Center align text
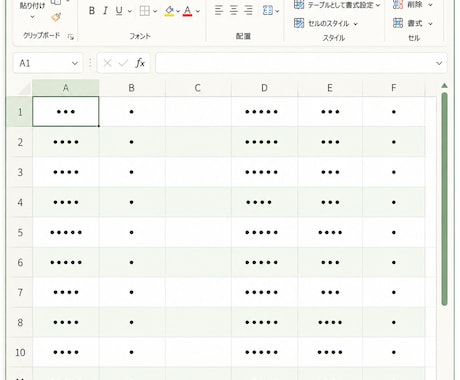This screenshot has height=380, width=460. (x=234, y=11)
